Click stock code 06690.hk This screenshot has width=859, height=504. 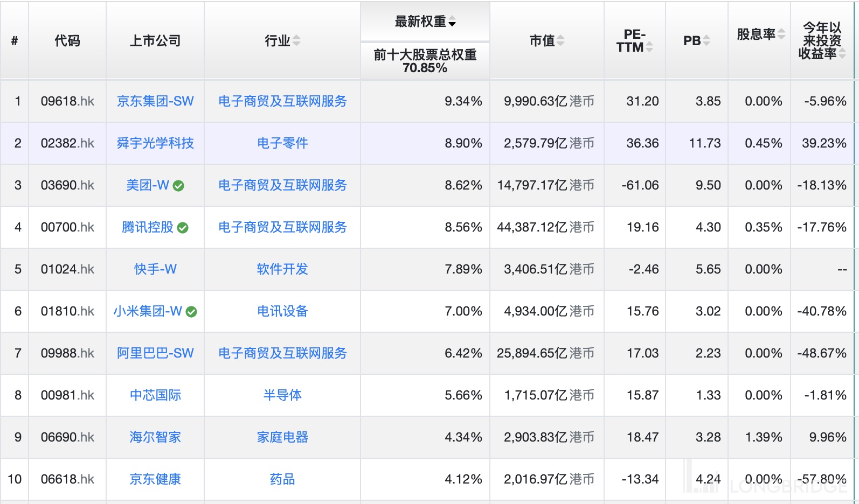point(67,437)
